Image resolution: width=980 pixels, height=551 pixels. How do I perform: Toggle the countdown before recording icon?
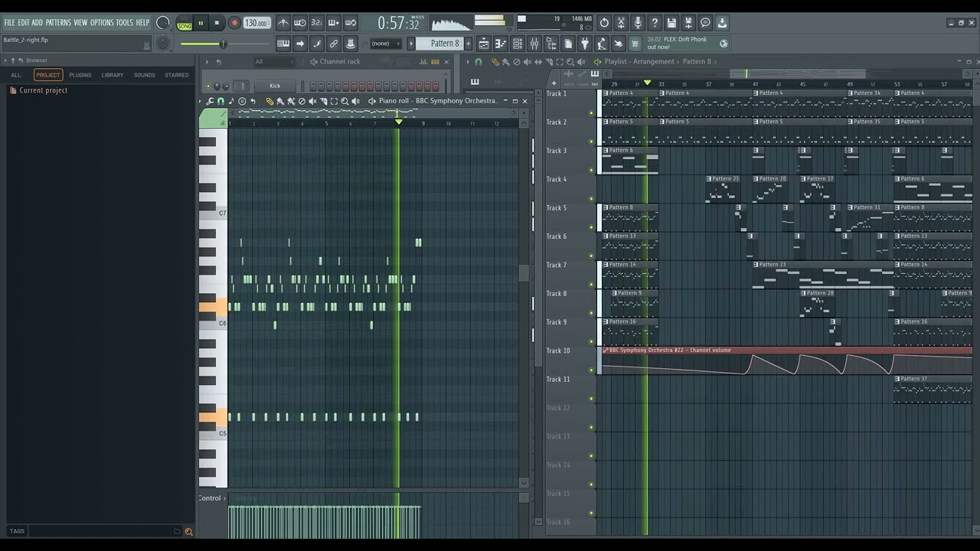(x=317, y=23)
